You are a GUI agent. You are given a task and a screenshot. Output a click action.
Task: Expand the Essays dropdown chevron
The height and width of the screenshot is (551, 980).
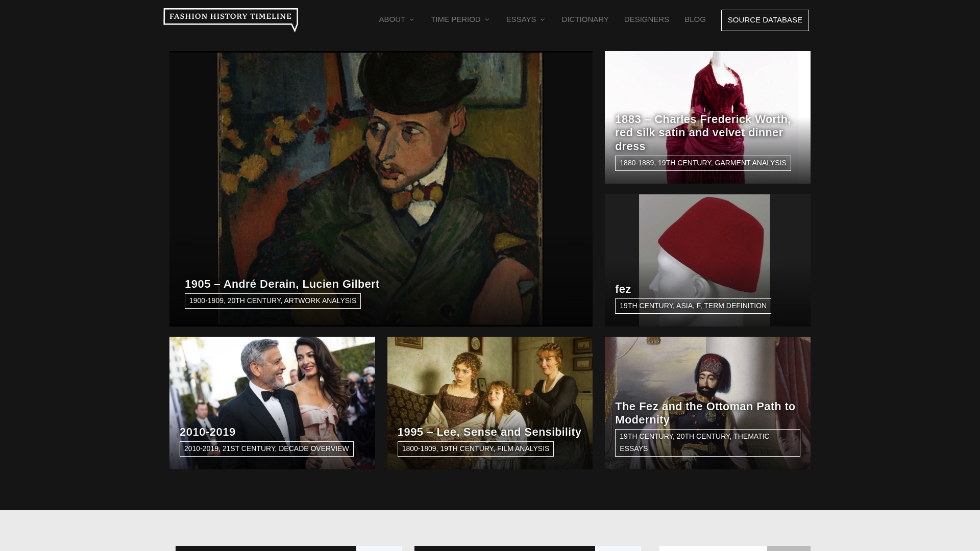[x=543, y=20]
